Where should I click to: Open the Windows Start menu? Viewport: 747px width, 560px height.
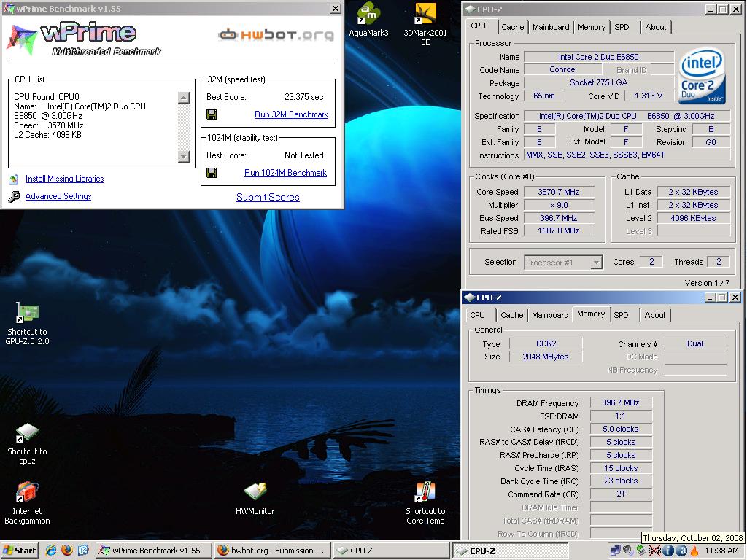click(x=19, y=551)
